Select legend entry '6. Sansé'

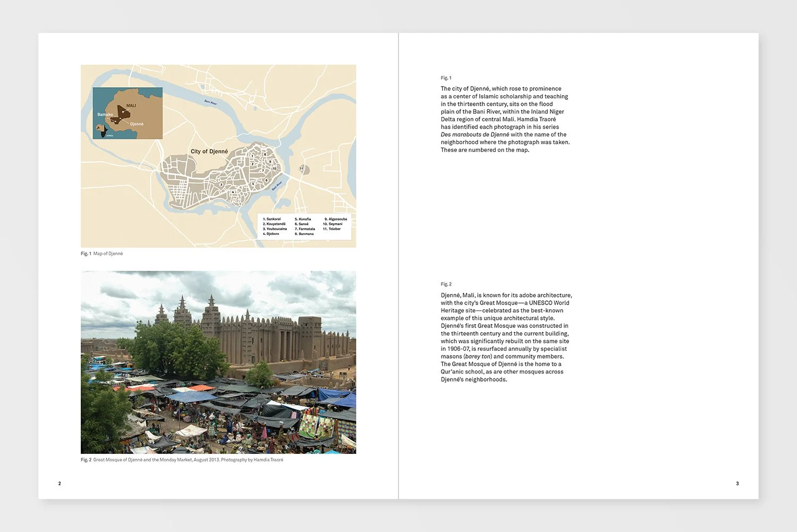coord(302,224)
